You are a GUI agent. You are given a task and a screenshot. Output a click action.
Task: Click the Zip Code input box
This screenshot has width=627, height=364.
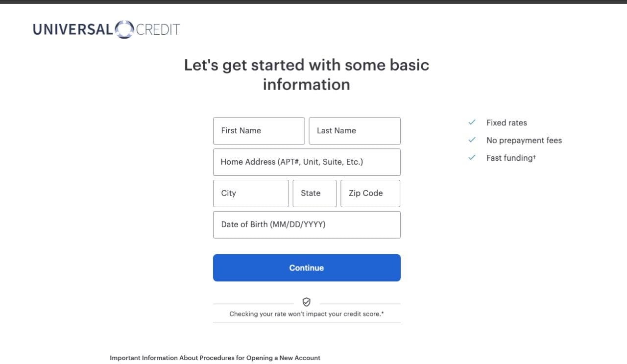pos(370,194)
